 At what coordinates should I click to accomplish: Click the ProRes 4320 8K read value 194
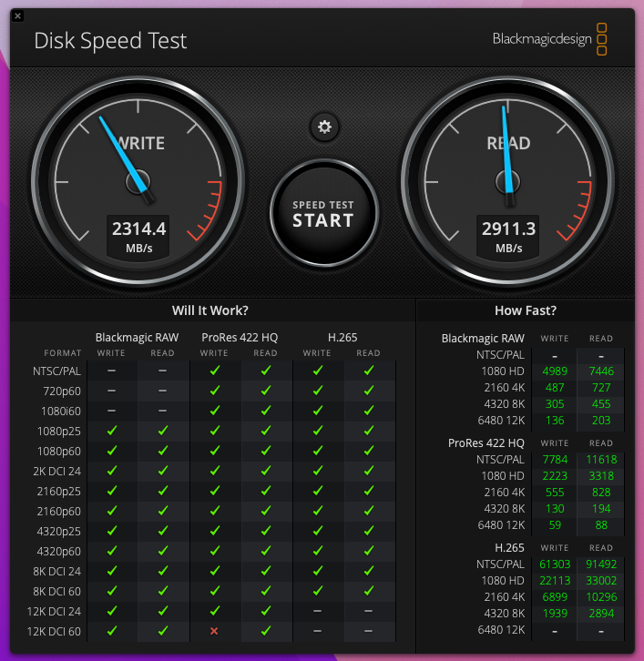(601, 508)
